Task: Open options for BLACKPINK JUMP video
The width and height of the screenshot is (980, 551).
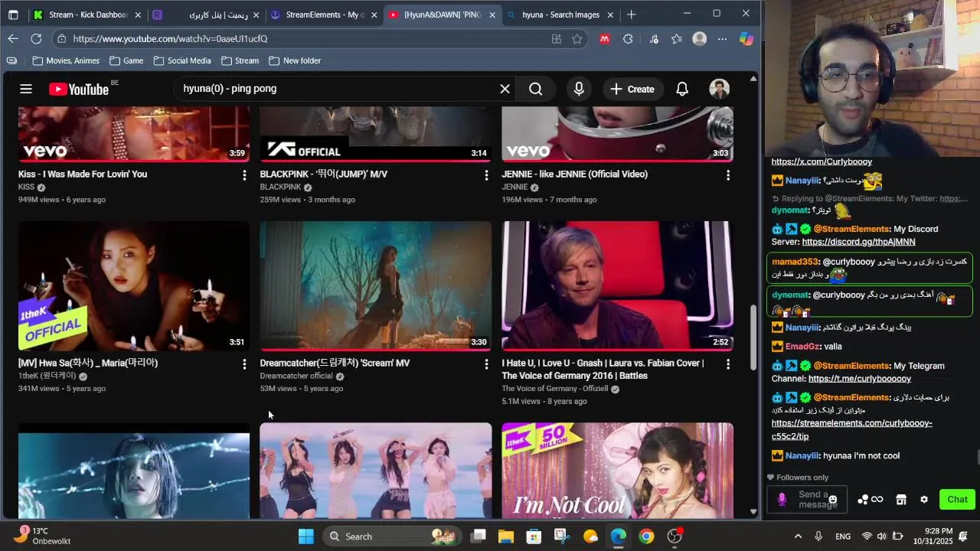Action: [486, 175]
